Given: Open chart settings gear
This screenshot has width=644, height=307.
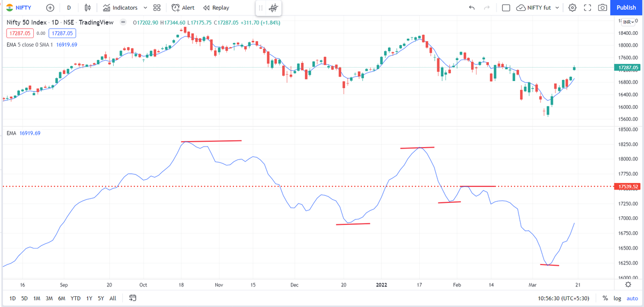Looking at the screenshot, I should tap(573, 8).
